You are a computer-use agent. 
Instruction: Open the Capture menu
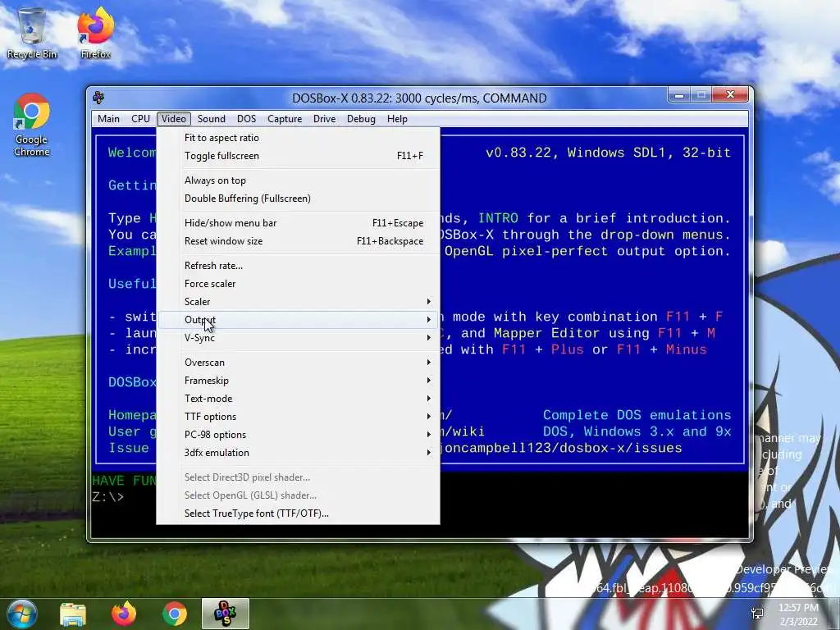(x=285, y=119)
